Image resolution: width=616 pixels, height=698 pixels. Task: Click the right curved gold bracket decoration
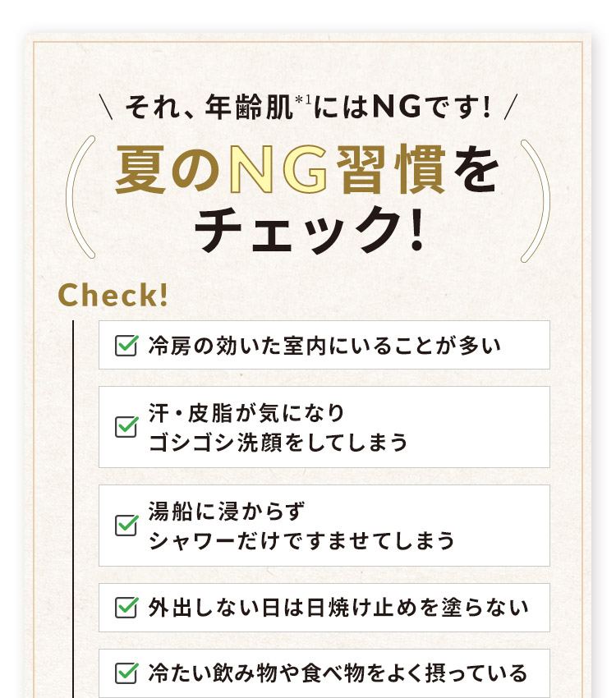[536, 200]
